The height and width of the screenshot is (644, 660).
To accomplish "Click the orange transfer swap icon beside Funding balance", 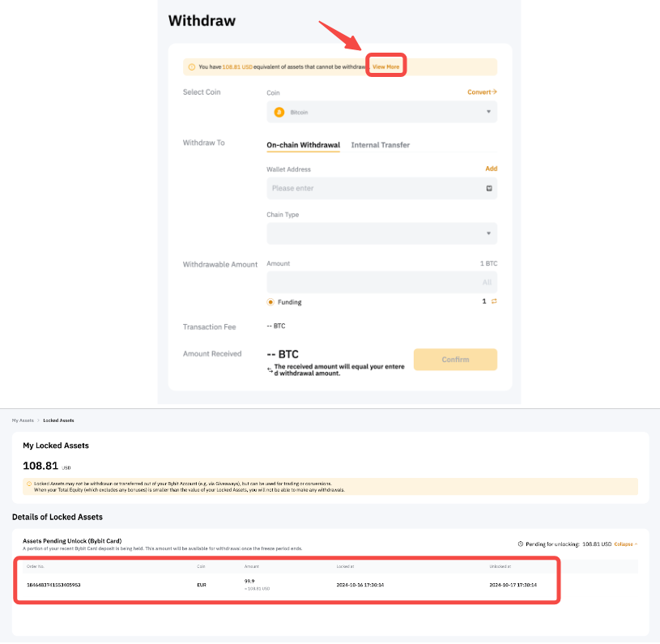I will pyautogui.click(x=494, y=301).
